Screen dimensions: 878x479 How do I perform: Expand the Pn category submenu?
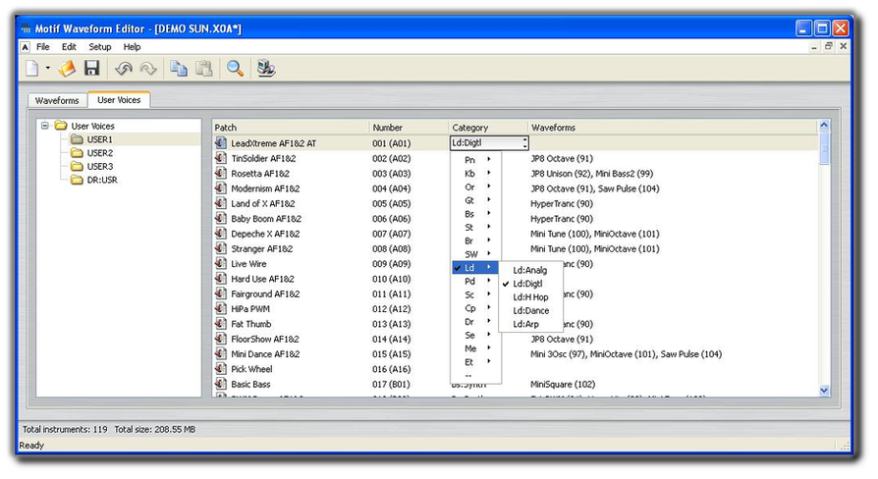476,160
